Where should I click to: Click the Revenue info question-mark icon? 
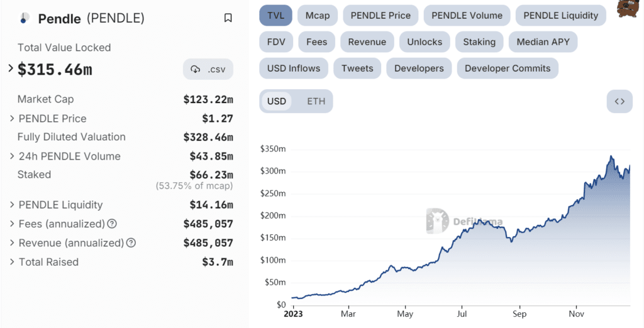click(x=131, y=243)
